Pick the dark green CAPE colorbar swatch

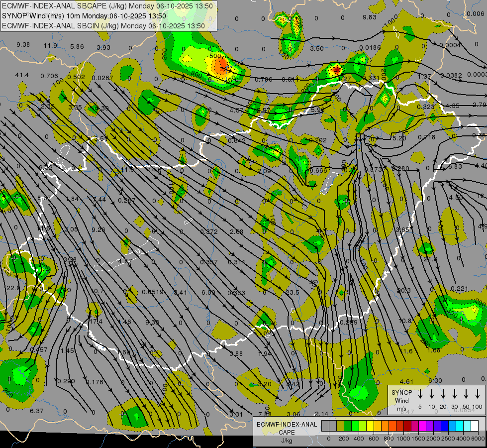pos(348,426)
